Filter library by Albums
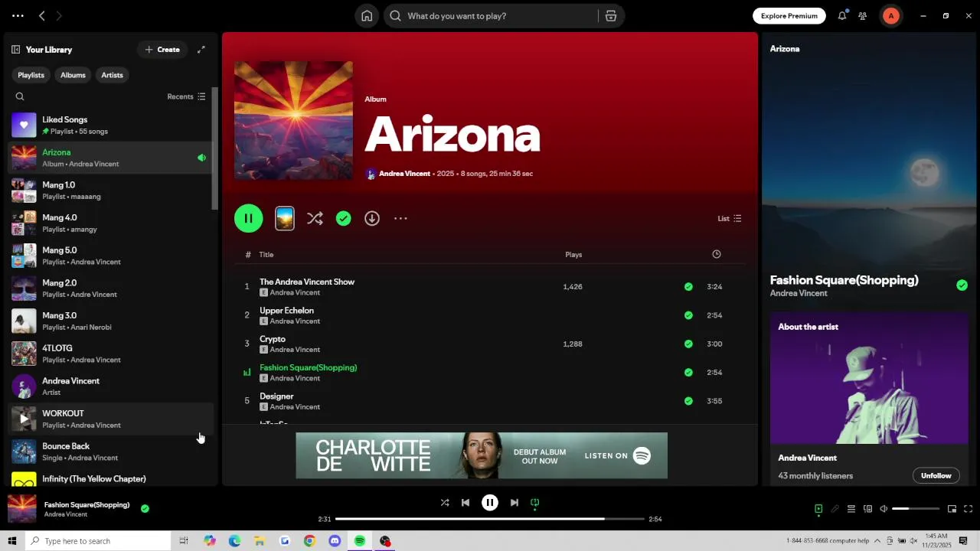Viewport: 980px width, 551px height. pyautogui.click(x=73, y=75)
